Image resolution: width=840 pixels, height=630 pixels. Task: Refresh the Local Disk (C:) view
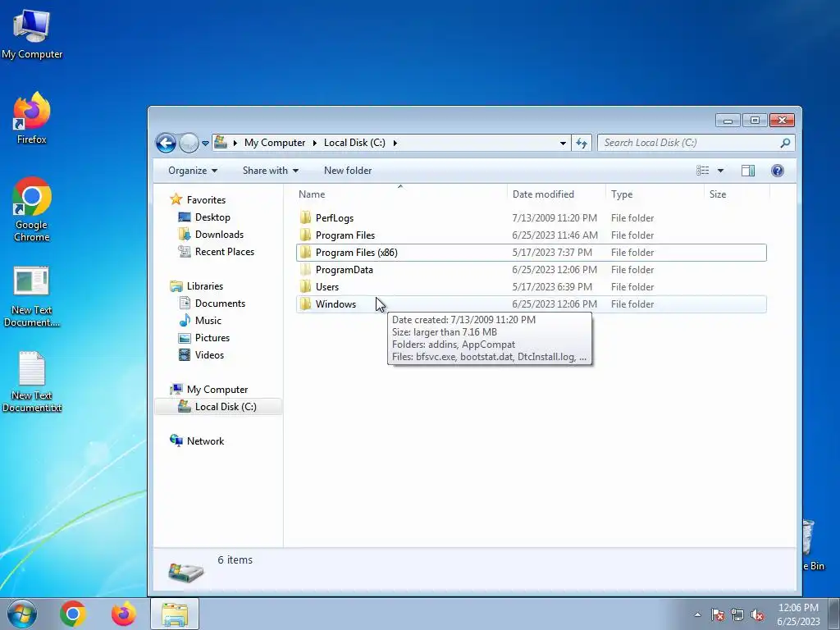tap(582, 143)
